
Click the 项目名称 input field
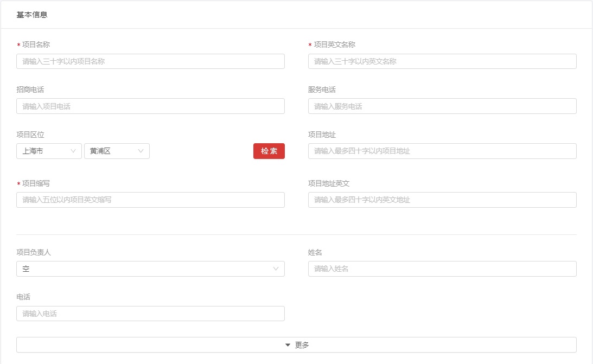coord(150,61)
